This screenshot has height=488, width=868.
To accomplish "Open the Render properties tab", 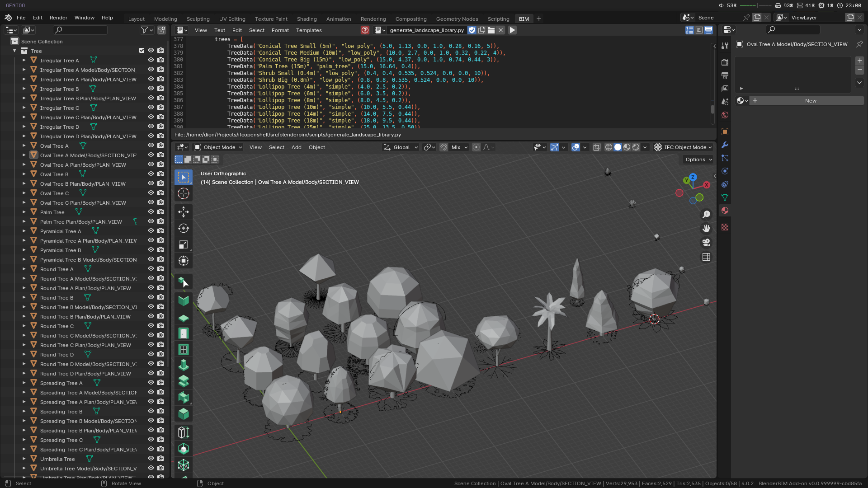I will (x=725, y=62).
